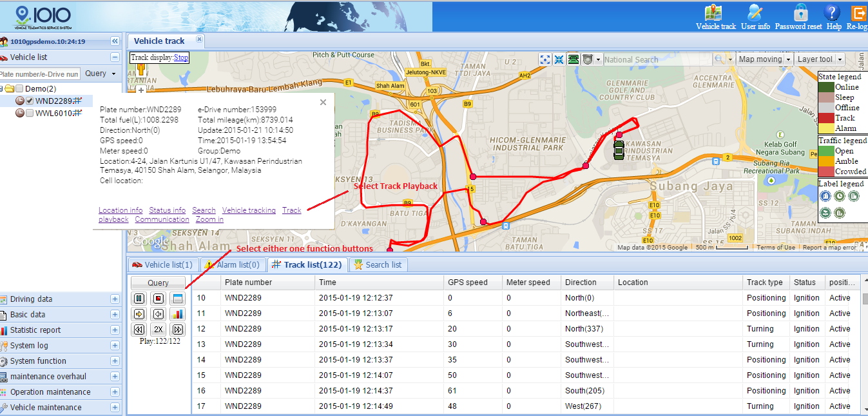Screen dimensions: 868x416
Task: Expand the maintenance overhaul section
Action: point(115,377)
